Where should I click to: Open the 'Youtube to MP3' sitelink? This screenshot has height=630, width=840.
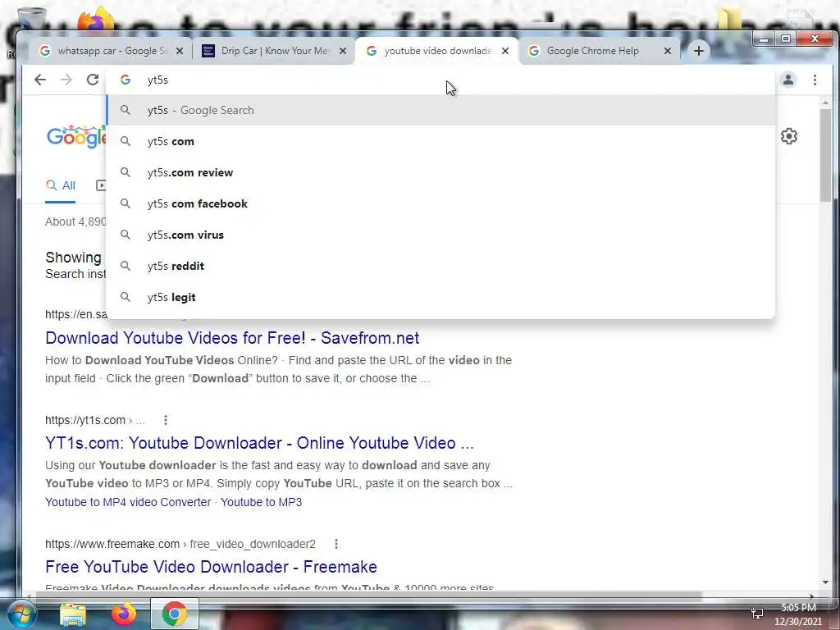point(261,502)
